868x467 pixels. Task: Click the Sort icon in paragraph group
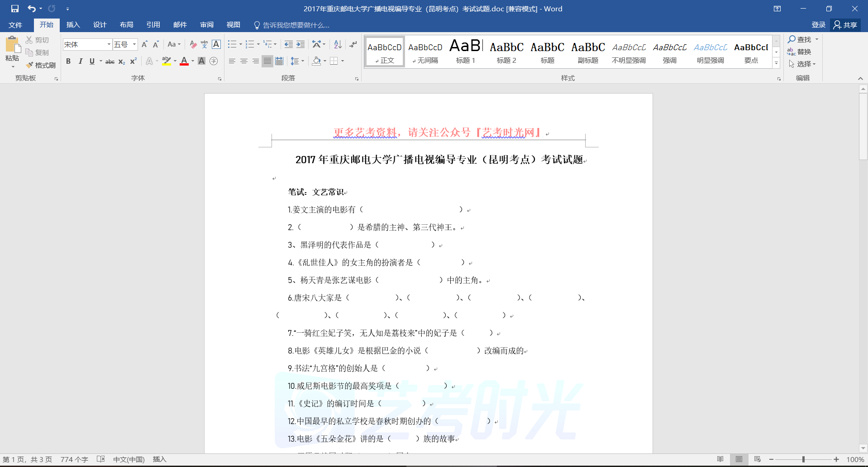338,44
